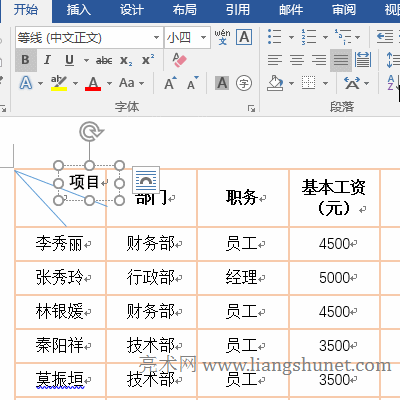Image resolution: width=400 pixels, height=400 pixels.
Task: Switch to the 布局 ribbon tab
Action: (x=185, y=10)
